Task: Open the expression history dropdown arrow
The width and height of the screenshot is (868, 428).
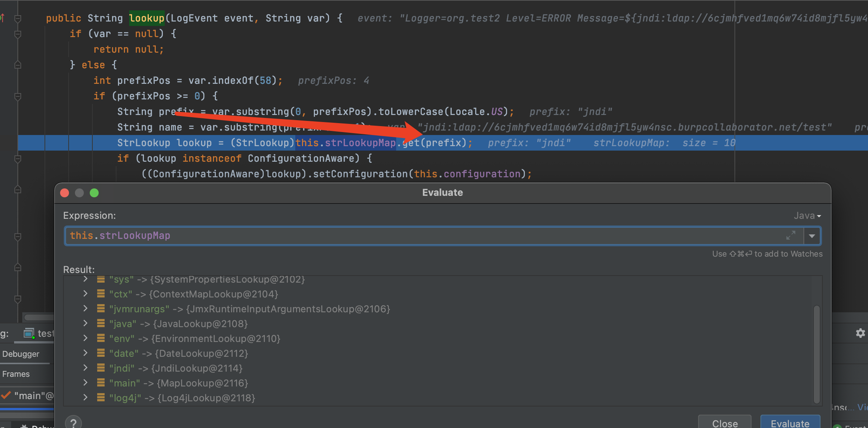Action: point(812,236)
